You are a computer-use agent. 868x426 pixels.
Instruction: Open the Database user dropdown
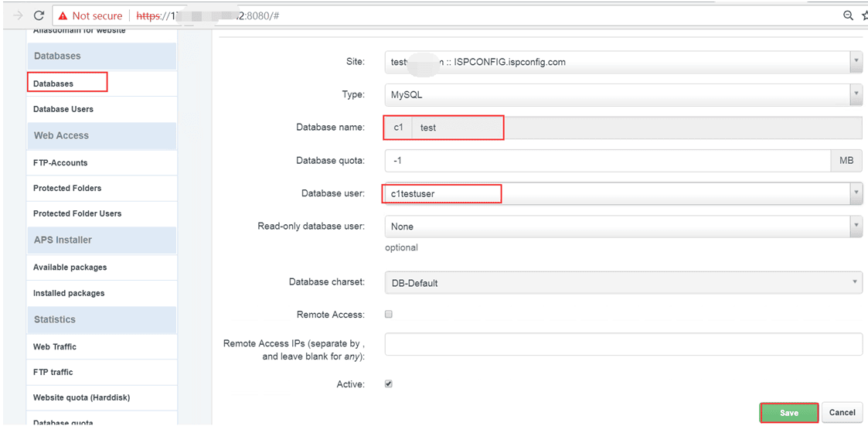click(x=623, y=193)
